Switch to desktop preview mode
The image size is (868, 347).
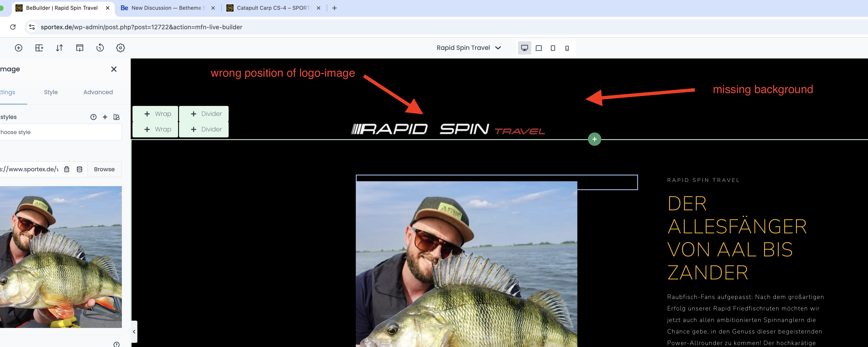click(x=524, y=48)
